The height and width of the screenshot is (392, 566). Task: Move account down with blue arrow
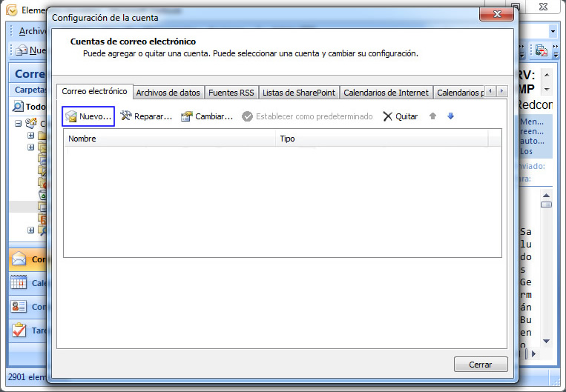tap(450, 116)
